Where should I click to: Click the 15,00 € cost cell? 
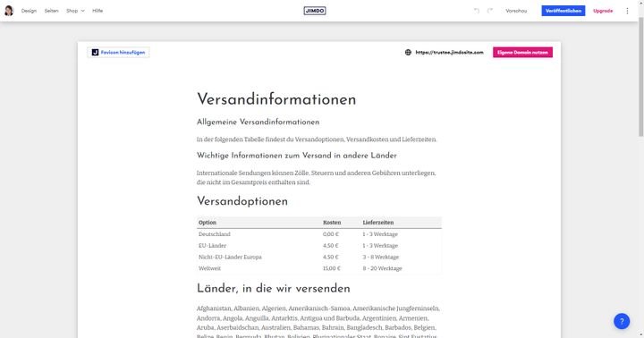(x=332, y=268)
